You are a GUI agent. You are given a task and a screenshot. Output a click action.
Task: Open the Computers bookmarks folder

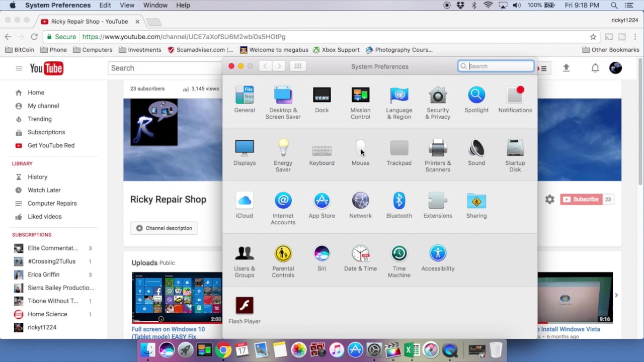(93, 50)
